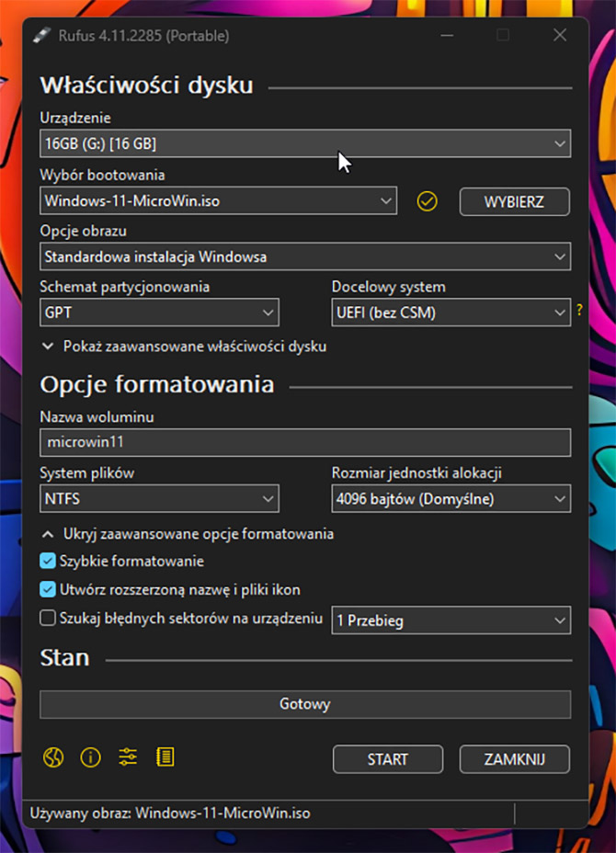Image resolution: width=616 pixels, height=853 pixels.
Task: Toggle Szybkie formatowanie checkbox
Action: click(x=48, y=561)
